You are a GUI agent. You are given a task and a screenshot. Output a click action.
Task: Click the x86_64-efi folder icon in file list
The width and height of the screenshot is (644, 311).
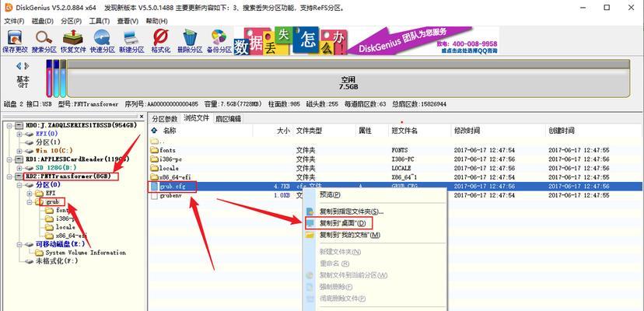154,177
